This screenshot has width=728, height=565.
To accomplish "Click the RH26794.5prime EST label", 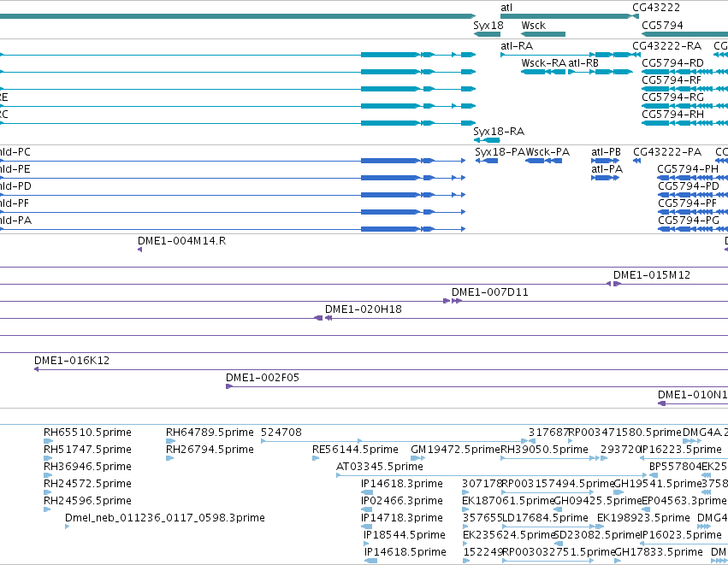I will tap(210, 450).
